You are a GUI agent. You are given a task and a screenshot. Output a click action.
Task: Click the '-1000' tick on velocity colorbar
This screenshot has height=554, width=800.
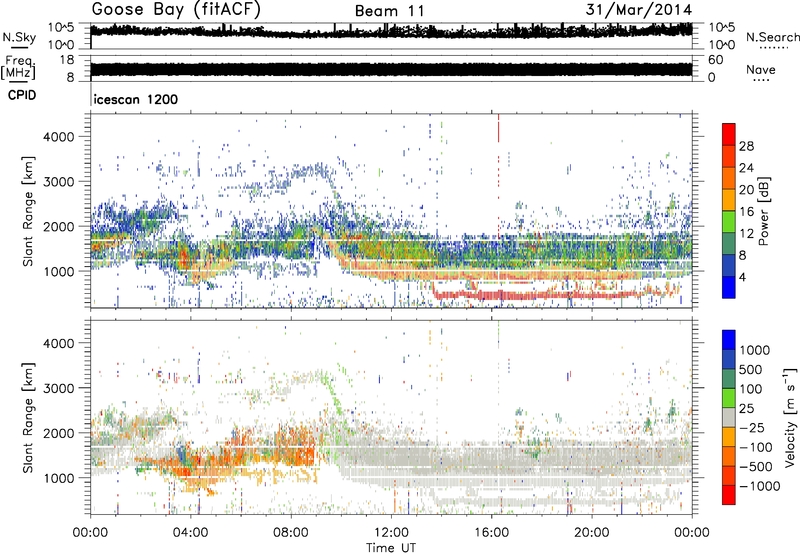click(760, 486)
